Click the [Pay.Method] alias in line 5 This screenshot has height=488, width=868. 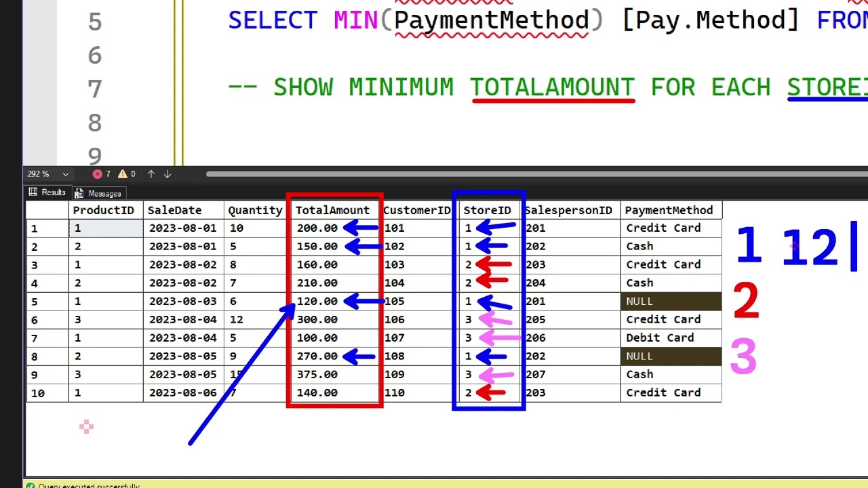[x=711, y=20]
